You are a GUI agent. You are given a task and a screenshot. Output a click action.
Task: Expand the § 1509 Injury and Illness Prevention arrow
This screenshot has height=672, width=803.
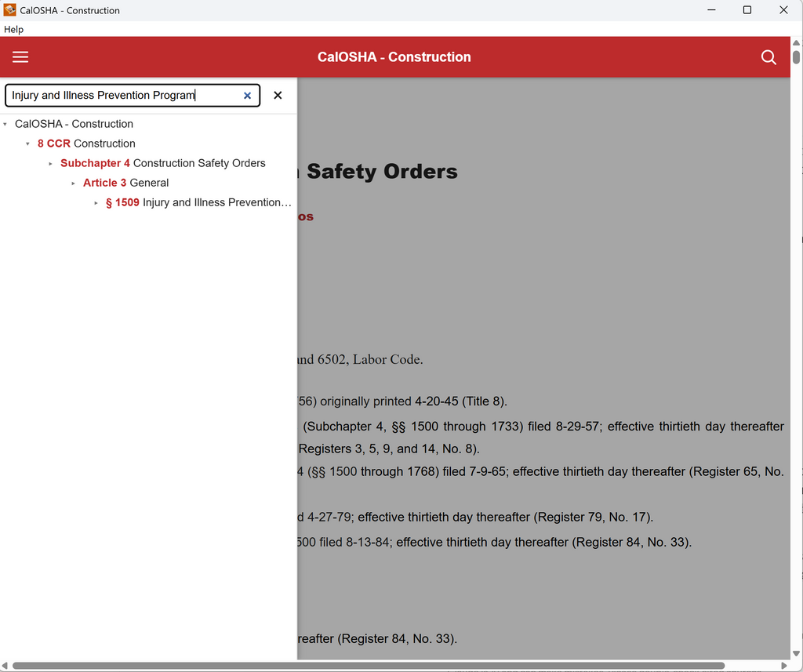point(96,203)
